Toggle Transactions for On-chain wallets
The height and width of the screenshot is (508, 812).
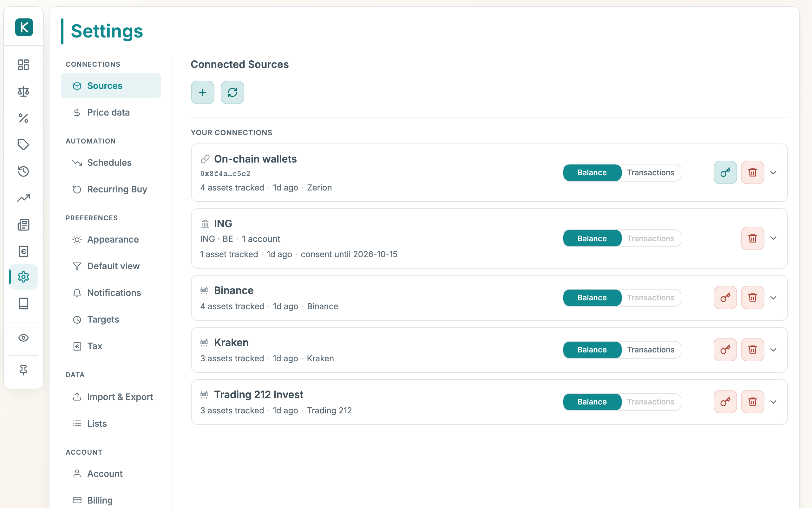point(651,173)
